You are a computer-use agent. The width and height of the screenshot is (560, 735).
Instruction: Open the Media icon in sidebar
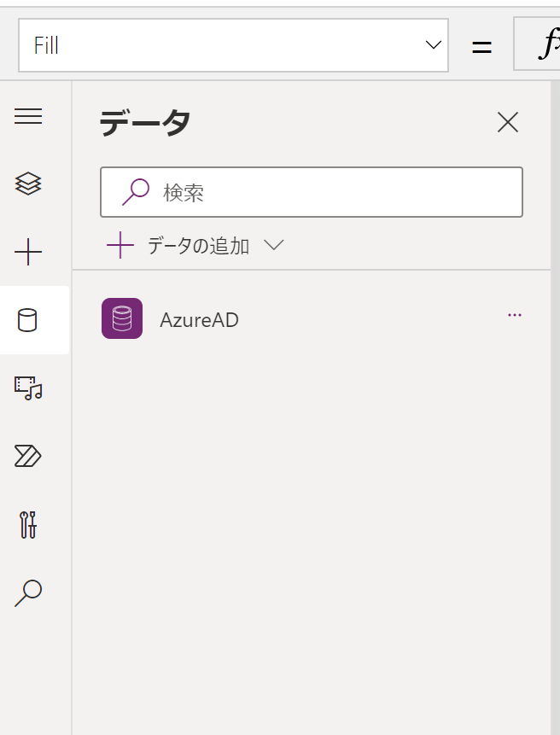point(28,388)
